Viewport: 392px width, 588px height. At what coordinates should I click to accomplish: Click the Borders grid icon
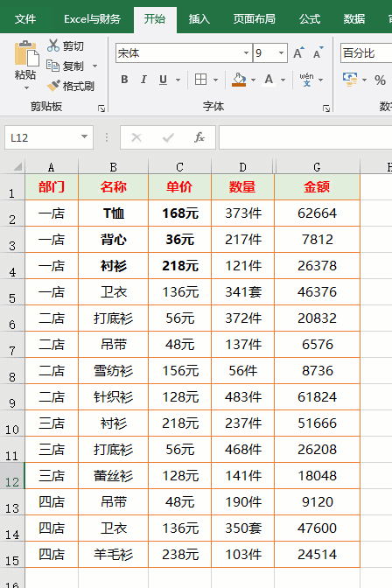pos(200,80)
